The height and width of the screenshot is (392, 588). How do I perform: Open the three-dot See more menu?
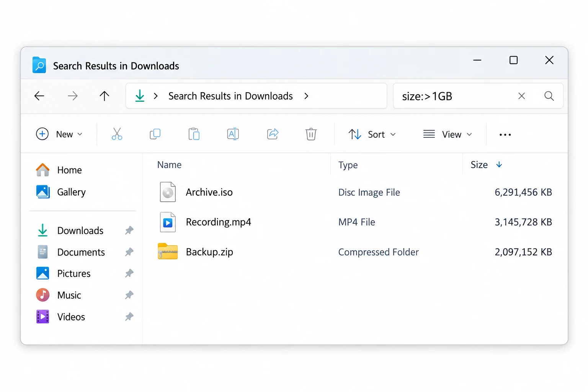pyautogui.click(x=505, y=135)
